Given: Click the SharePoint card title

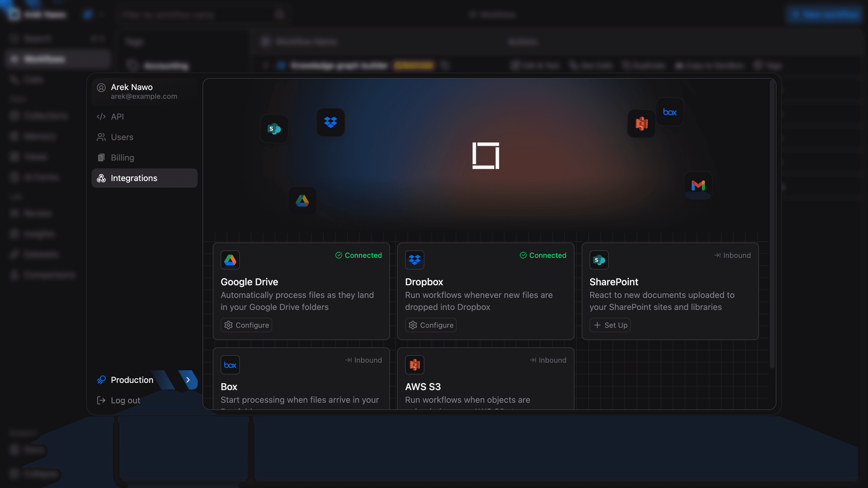Looking at the screenshot, I should tap(614, 282).
